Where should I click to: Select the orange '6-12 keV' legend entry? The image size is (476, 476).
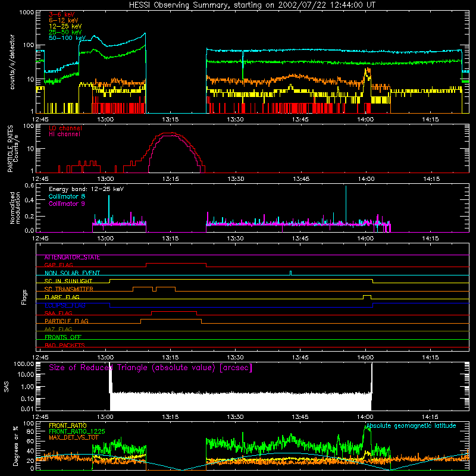point(63,20)
